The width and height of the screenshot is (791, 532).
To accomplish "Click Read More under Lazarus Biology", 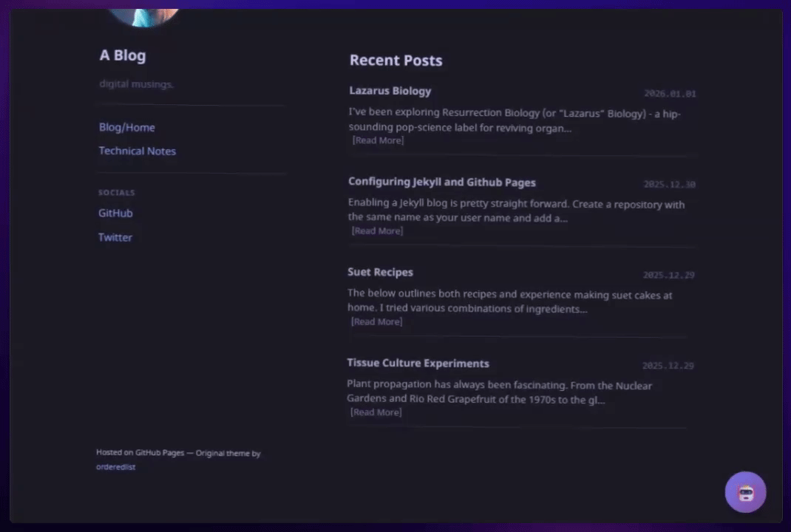I will coord(378,140).
